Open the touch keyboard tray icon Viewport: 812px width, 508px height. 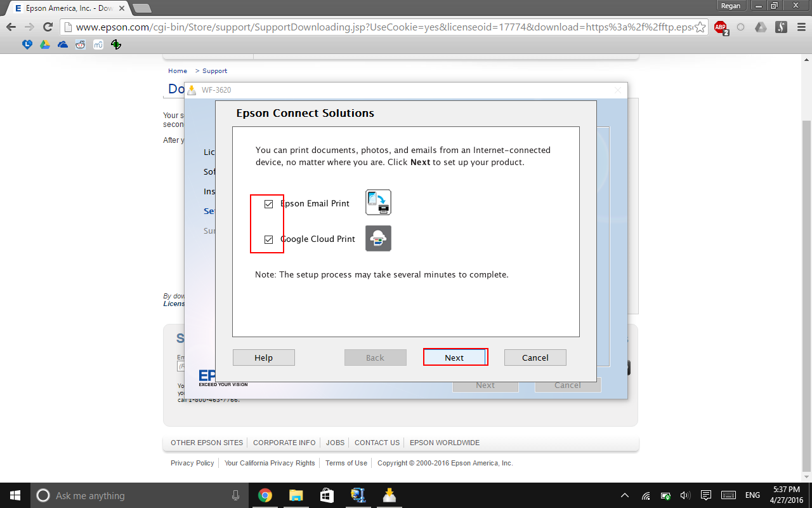pos(728,495)
